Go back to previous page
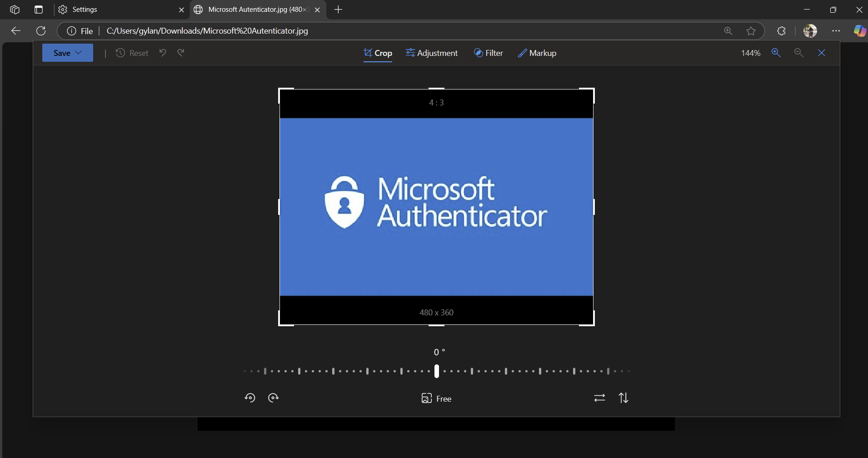 tap(16, 31)
